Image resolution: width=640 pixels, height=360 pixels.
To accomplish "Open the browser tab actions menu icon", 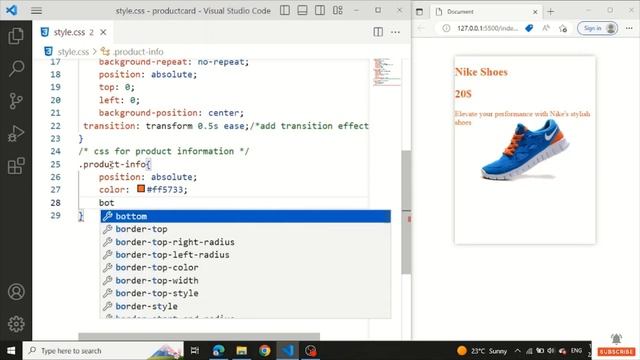I will (419, 12).
